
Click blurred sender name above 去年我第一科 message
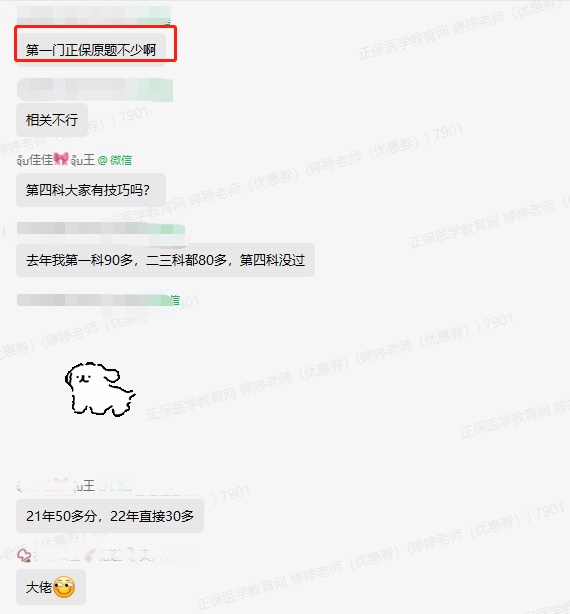point(101,229)
